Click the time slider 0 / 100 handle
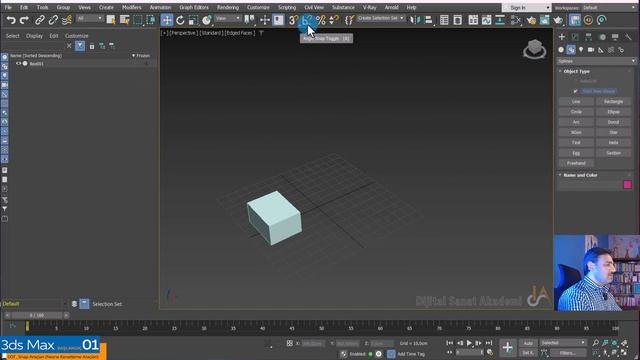The image size is (640, 360). [37, 316]
